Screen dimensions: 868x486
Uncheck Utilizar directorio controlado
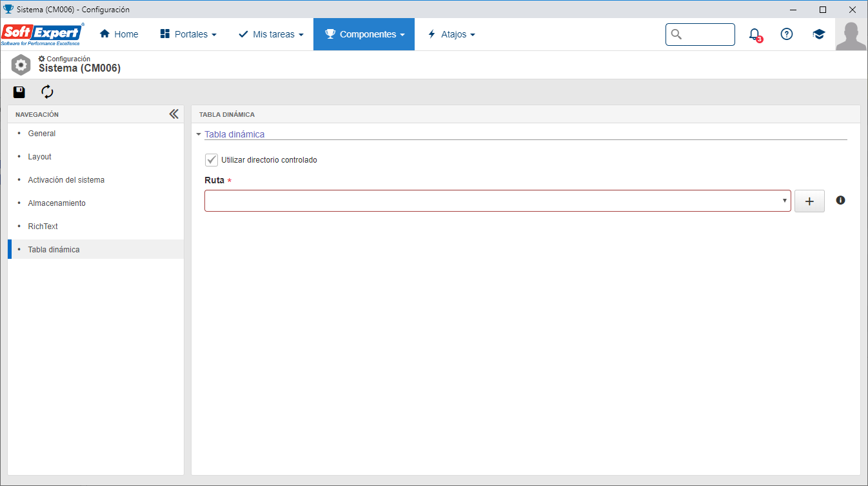(211, 160)
